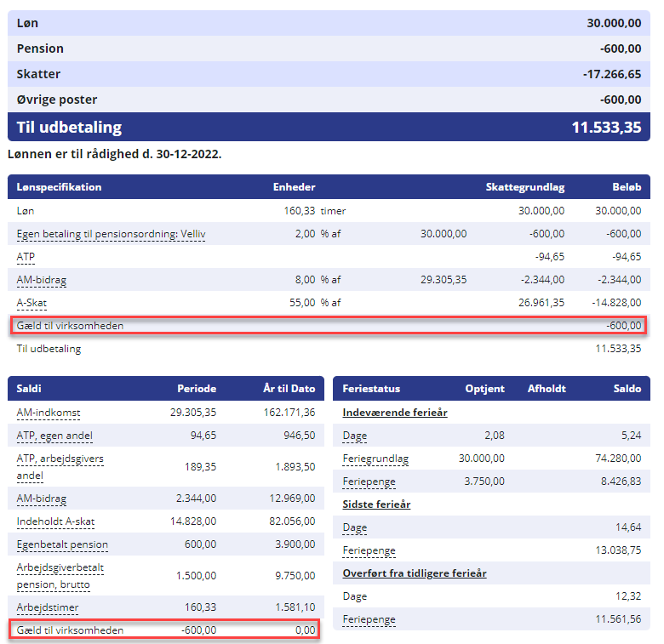This screenshot has width=664, height=644.
Task: Select the AM-indkomst year-to-date 162.171,36
Action: [289, 413]
